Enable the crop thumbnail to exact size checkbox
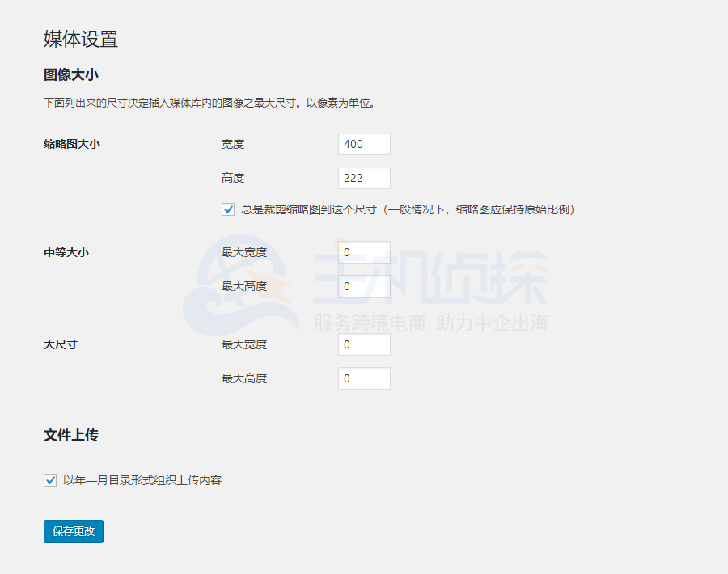728x574 pixels. point(228,209)
